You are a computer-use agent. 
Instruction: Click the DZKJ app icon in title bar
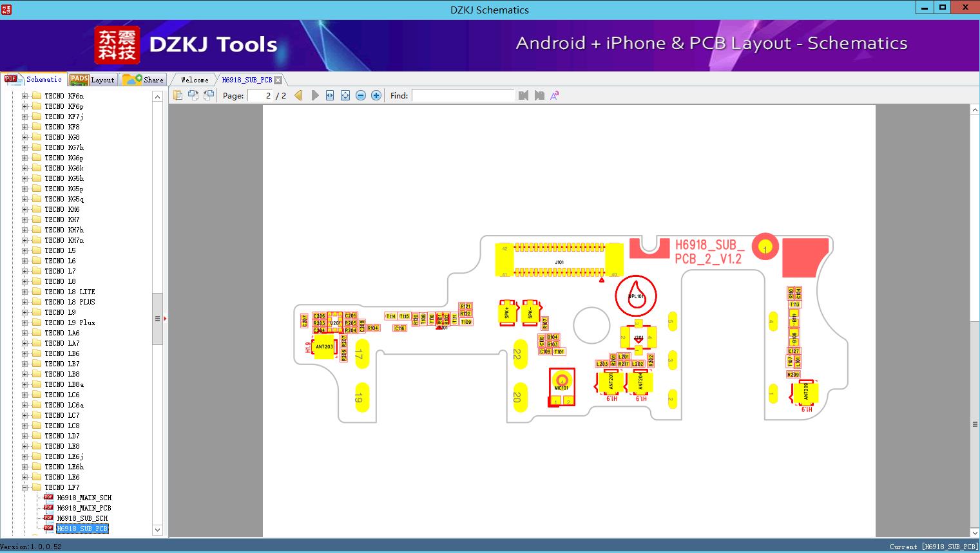[x=6, y=9]
